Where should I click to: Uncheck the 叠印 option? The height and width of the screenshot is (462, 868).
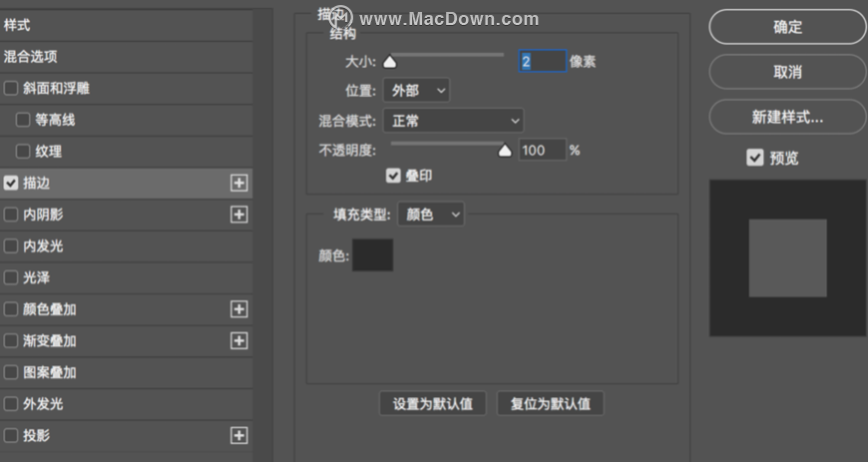click(393, 176)
